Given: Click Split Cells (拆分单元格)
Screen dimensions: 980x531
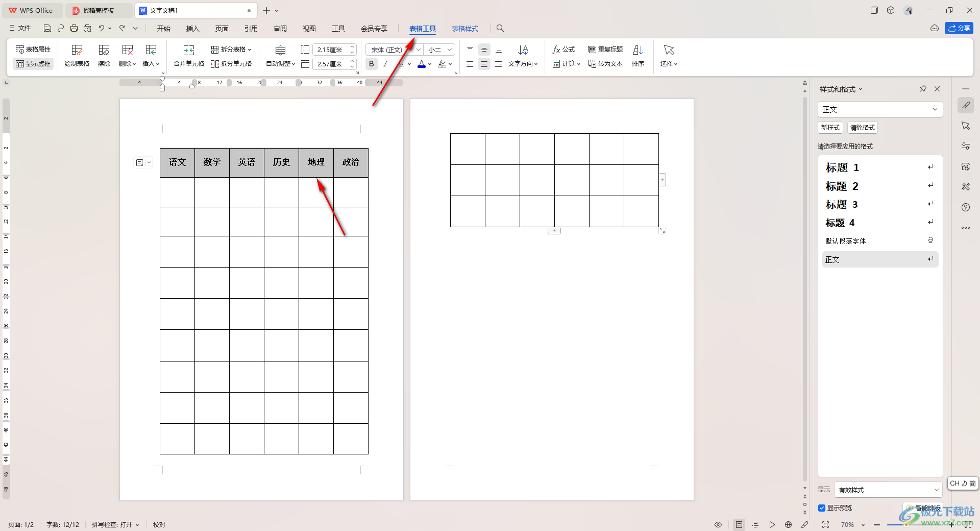Looking at the screenshot, I should pyautogui.click(x=231, y=64).
